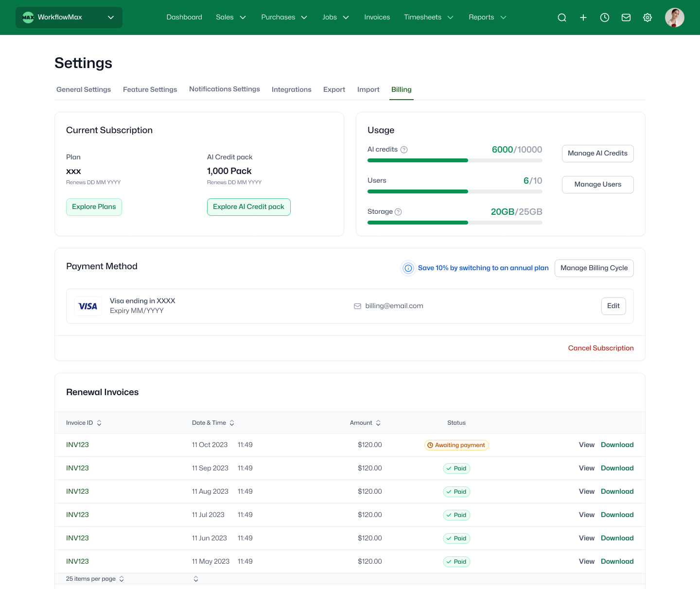The width and height of the screenshot is (700, 589).
Task: Open settings via the gear icon
Action: click(x=647, y=17)
